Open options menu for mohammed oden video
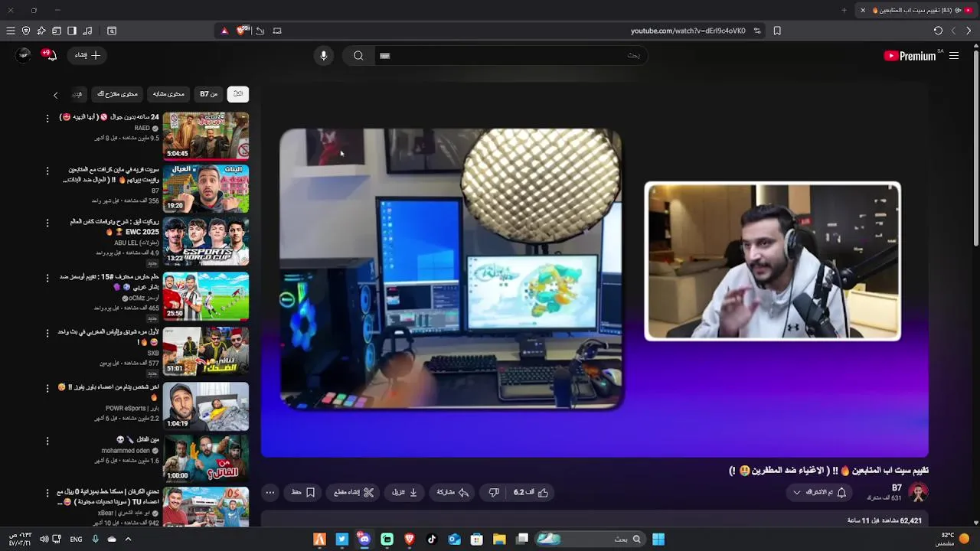 tap(47, 441)
